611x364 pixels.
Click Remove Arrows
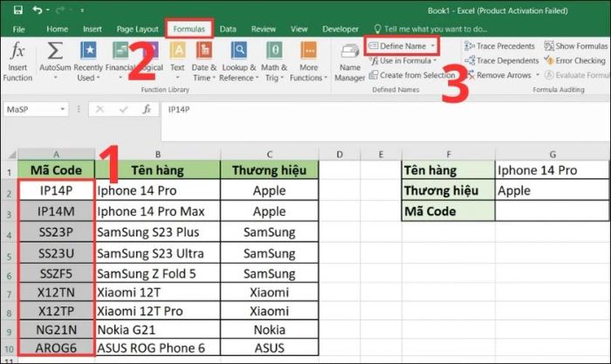[x=498, y=75]
